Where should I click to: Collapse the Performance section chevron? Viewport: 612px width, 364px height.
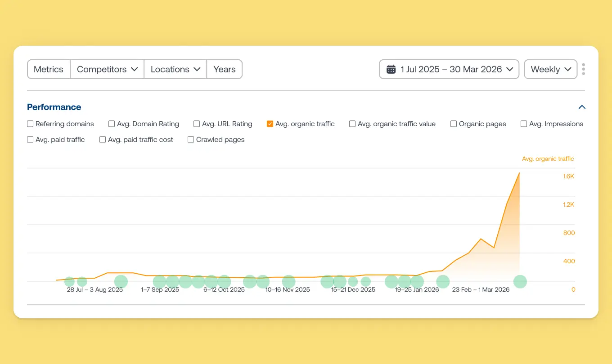pyautogui.click(x=582, y=107)
